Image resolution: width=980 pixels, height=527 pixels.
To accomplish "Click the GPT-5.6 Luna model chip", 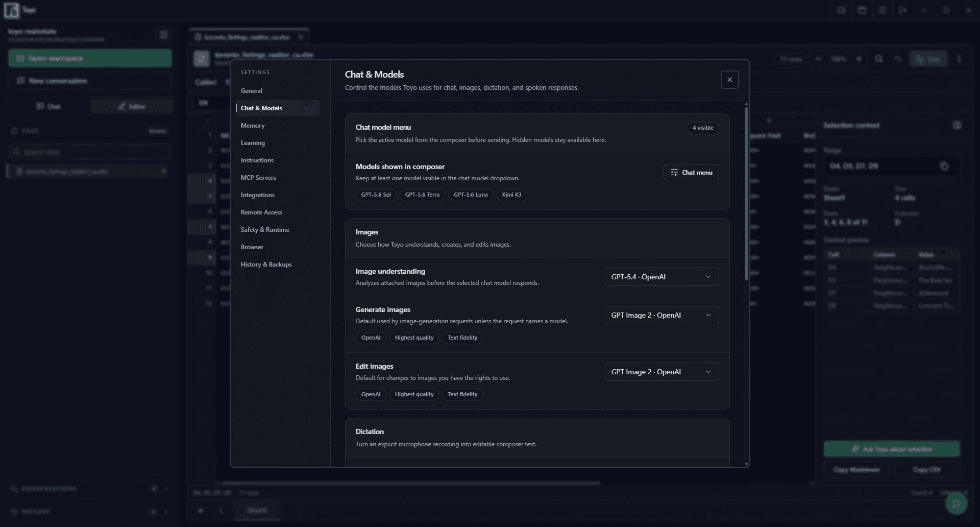I will click(x=471, y=195).
